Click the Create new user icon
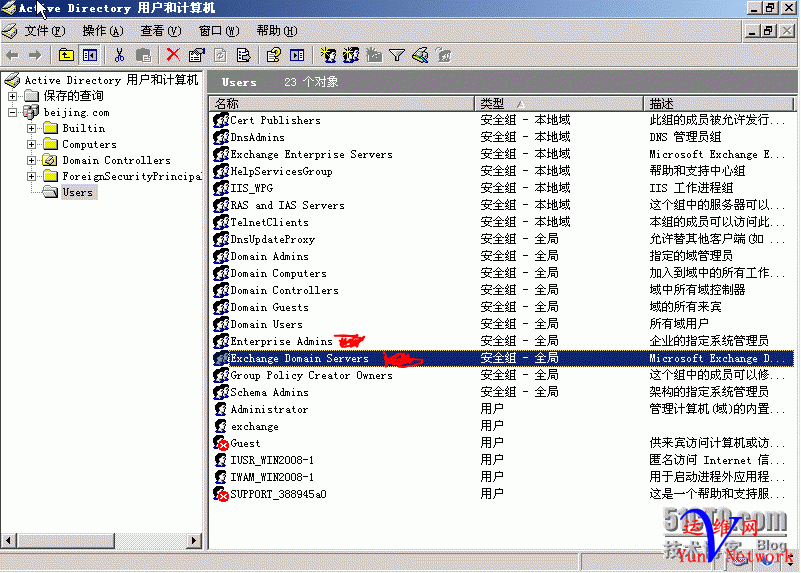This screenshot has height=573, width=801. [327, 55]
